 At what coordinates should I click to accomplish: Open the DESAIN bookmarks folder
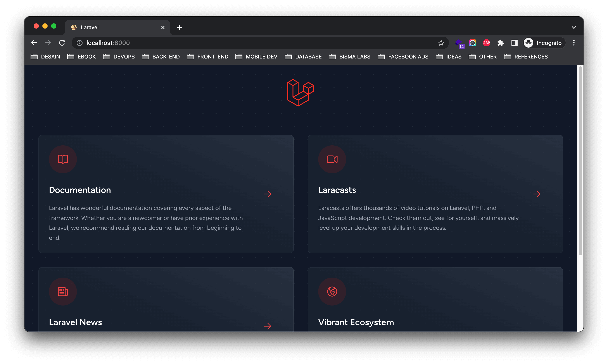point(45,57)
